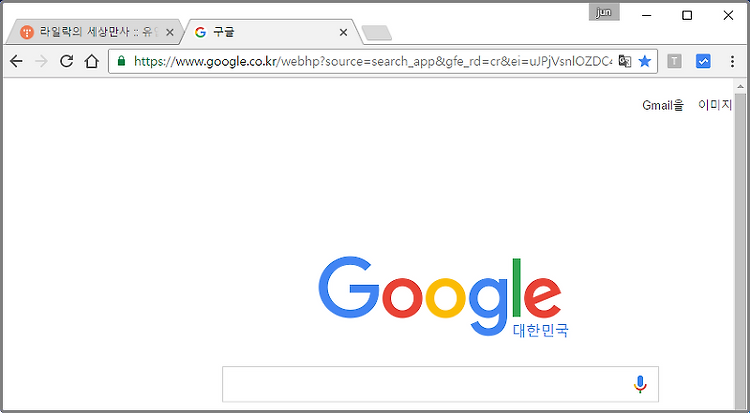Open the browser home page icon

[91, 61]
